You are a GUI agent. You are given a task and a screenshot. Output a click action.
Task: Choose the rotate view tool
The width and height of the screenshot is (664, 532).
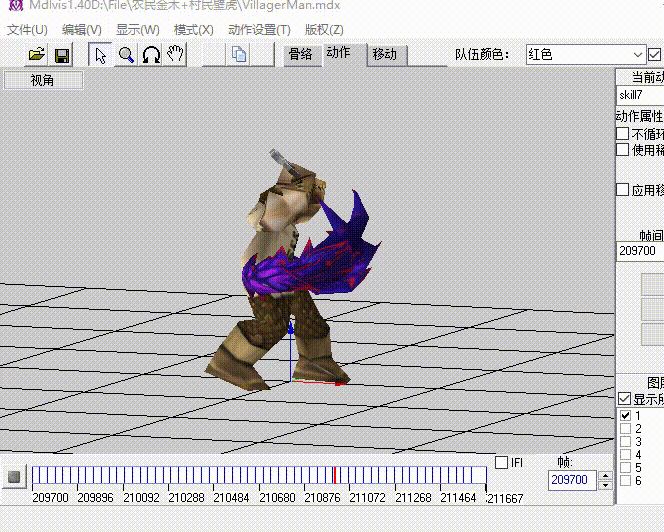coord(151,55)
